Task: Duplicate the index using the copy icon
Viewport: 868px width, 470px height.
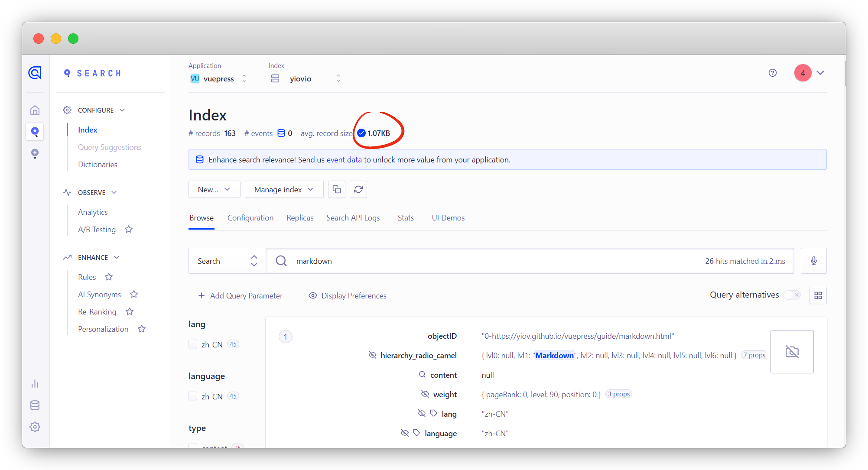Action: click(x=337, y=189)
